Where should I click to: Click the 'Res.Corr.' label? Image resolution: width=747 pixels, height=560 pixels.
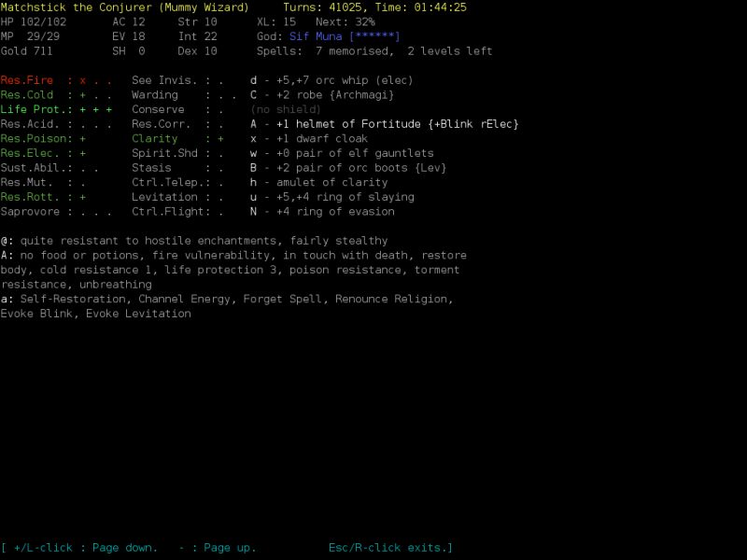[x=161, y=124]
